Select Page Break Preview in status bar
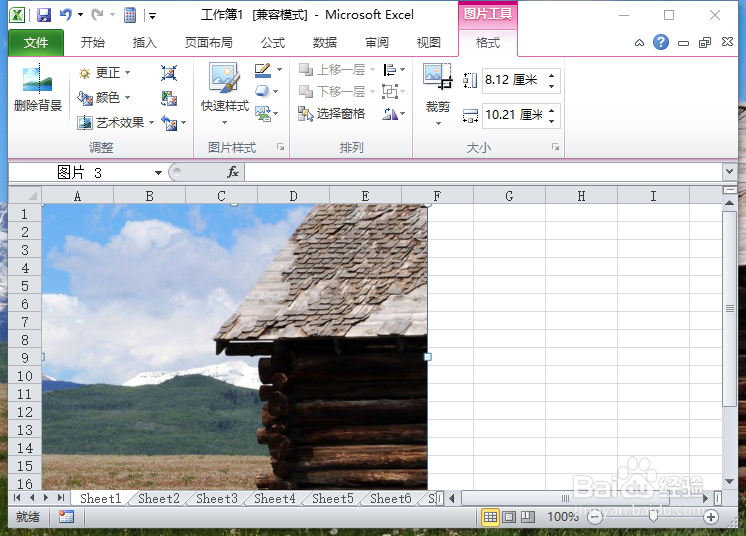The height and width of the screenshot is (536, 746). (528, 517)
